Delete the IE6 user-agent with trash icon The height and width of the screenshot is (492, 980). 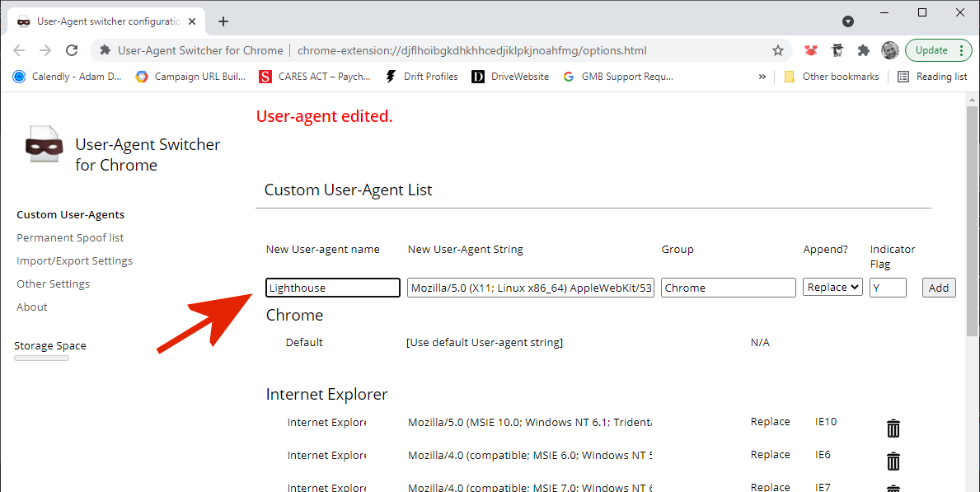[893, 461]
